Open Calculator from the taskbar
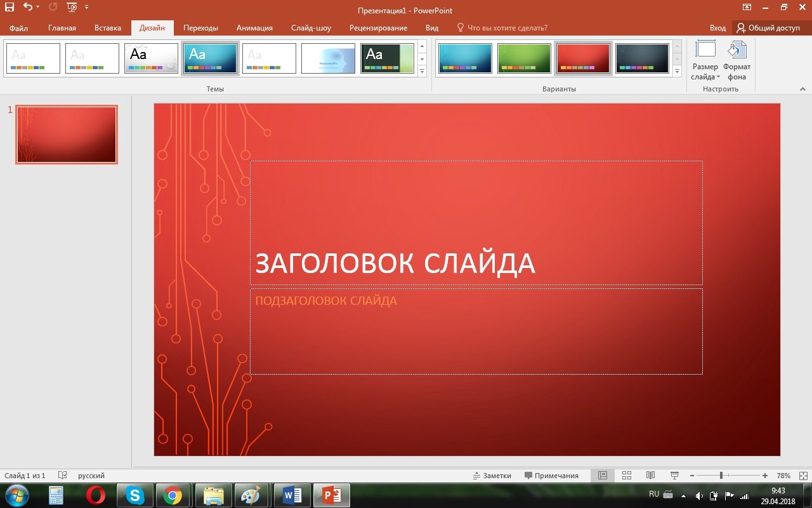Image resolution: width=812 pixels, height=508 pixels. click(x=56, y=495)
